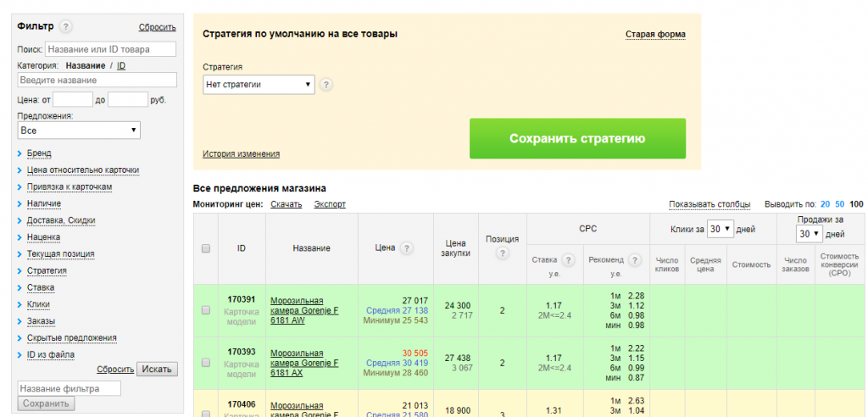
Task: Click bid value 1.17 for product 170391
Action: (554, 305)
